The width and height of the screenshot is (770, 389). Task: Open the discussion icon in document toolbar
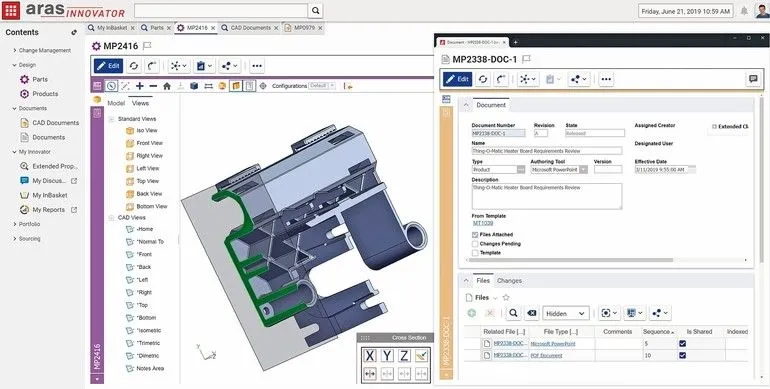tap(753, 79)
